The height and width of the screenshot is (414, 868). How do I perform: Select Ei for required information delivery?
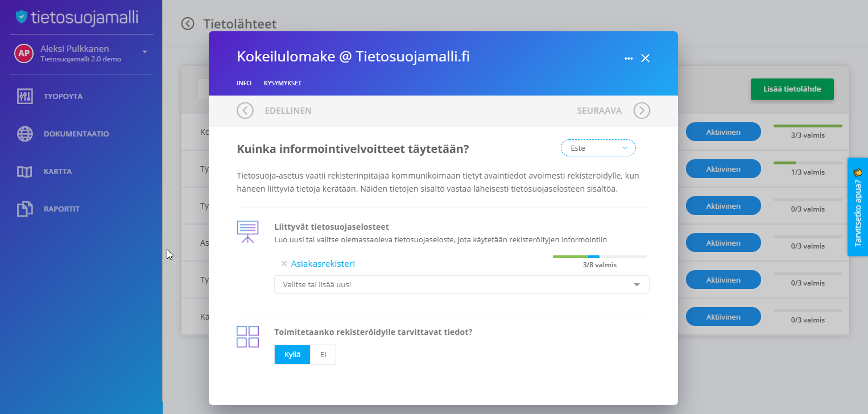point(323,354)
